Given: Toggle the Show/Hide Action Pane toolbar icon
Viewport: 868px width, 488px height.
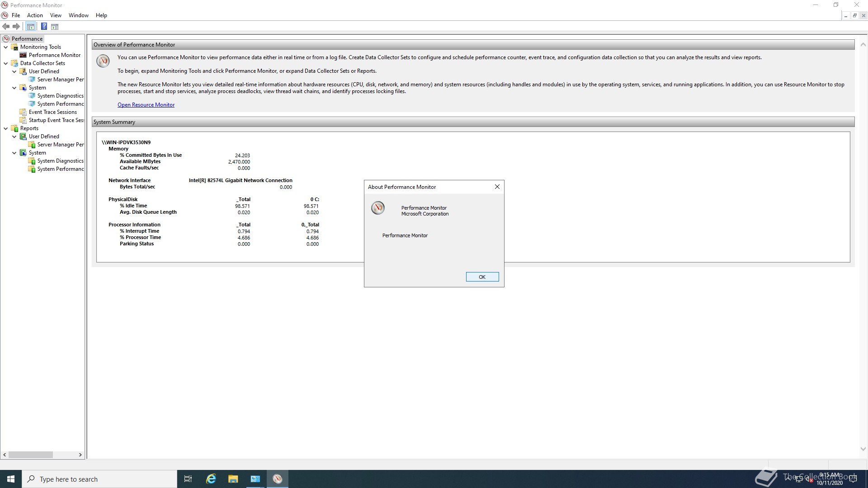Looking at the screenshot, I should pos(55,27).
